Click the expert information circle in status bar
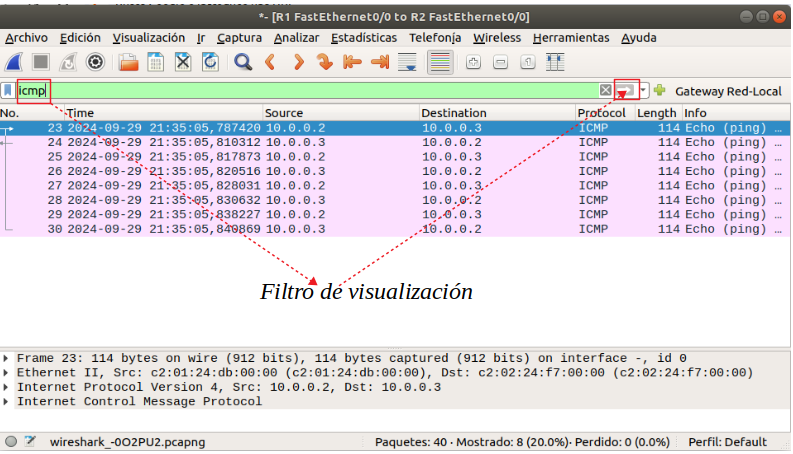This screenshot has width=793, height=454. tap(11, 441)
